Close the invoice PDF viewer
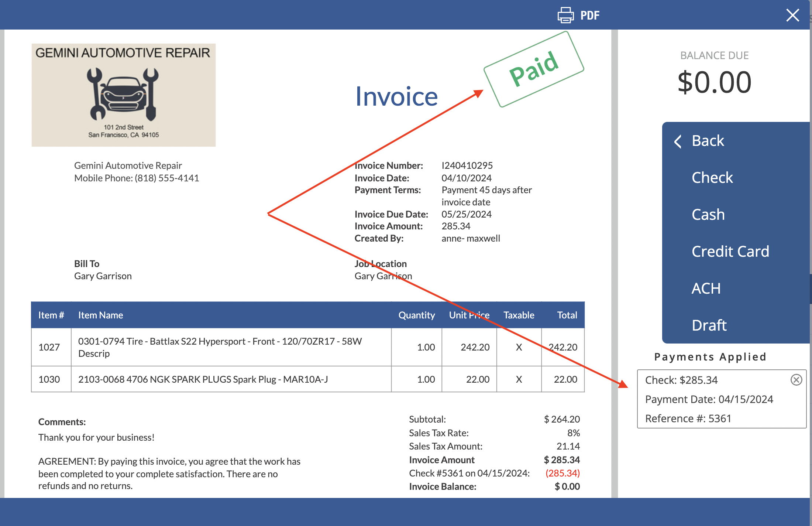812x526 pixels. tap(794, 15)
